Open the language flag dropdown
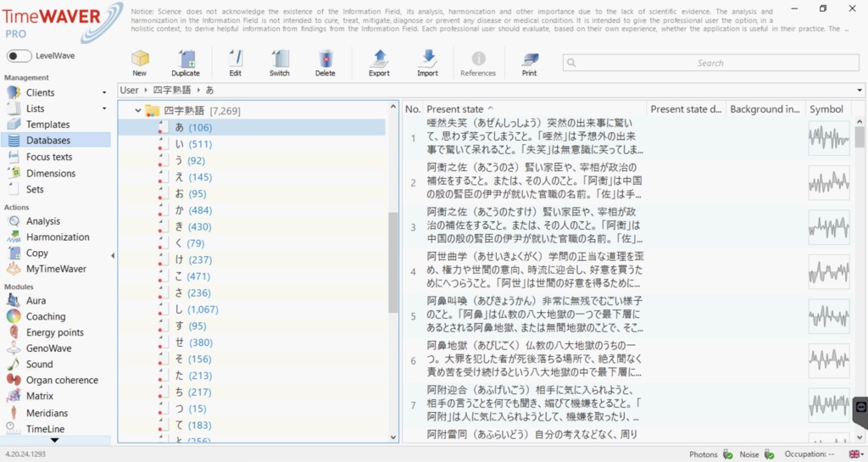The width and height of the screenshot is (868, 462). [x=856, y=454]
